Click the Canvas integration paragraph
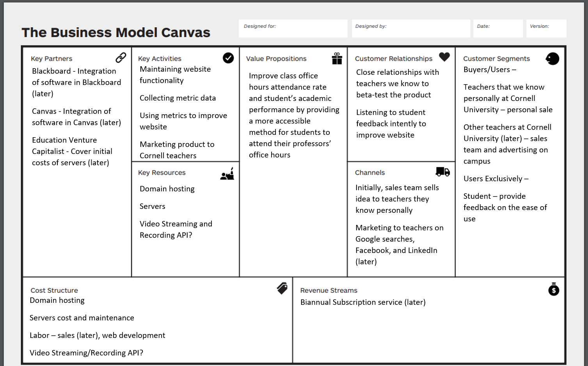The image size is (588, 366). coord(76,117)
